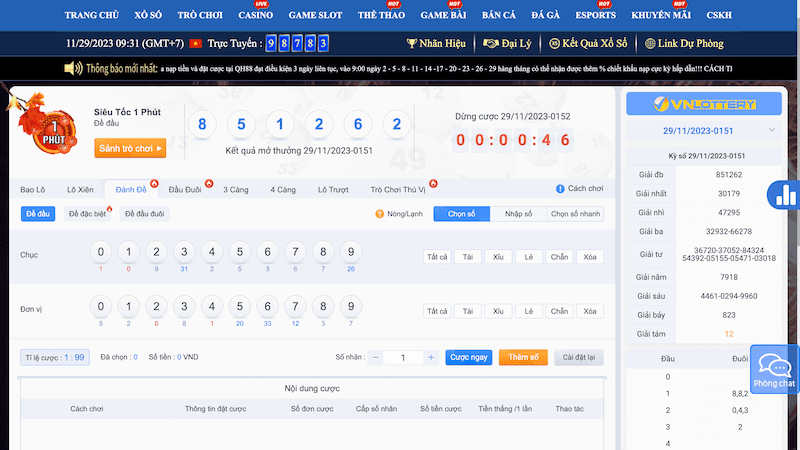Expand the 29/11/2023-0151 draw dropdown
The image size is (800, 450).
(771, 131)
